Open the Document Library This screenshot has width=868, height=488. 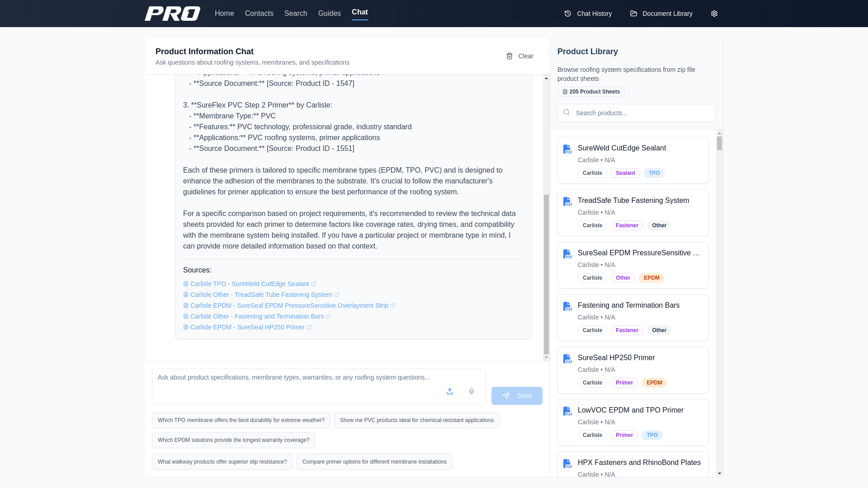[661, 14]
